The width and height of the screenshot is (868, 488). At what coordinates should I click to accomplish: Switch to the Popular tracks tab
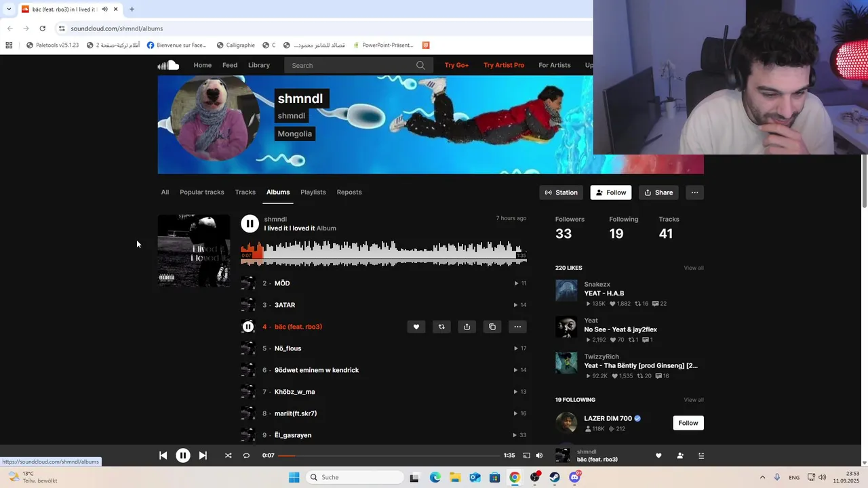(202, 192)
